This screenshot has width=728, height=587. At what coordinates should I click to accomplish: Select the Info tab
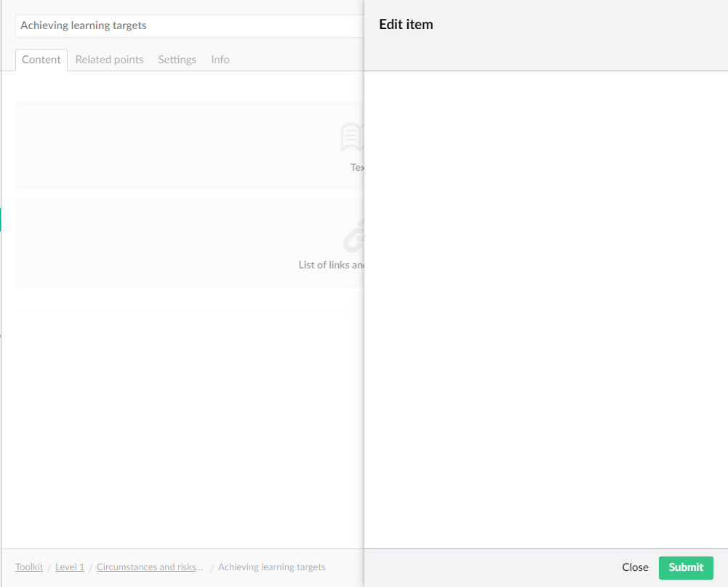[x=220, y=60]
